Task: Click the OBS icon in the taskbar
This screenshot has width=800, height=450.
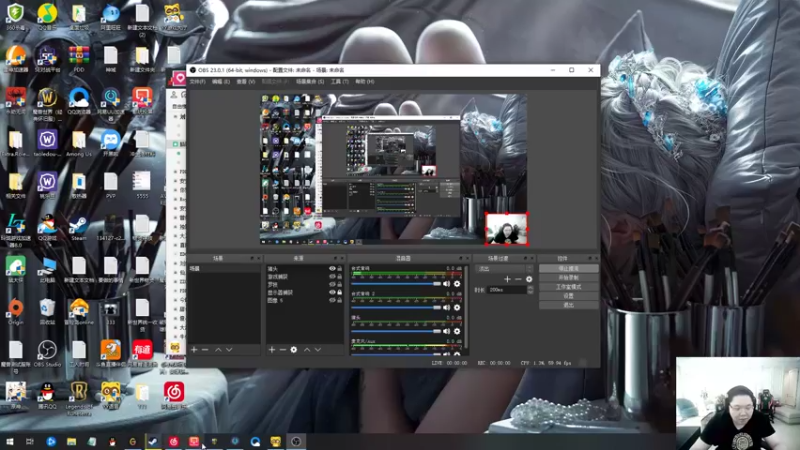Action: pyautogui.click(x=296, y=441)
